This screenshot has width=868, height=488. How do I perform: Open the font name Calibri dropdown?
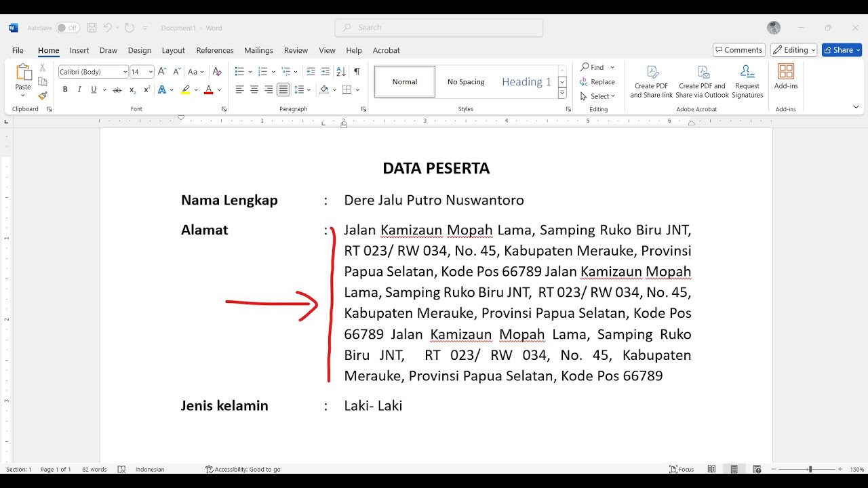[x=125, y=72]
